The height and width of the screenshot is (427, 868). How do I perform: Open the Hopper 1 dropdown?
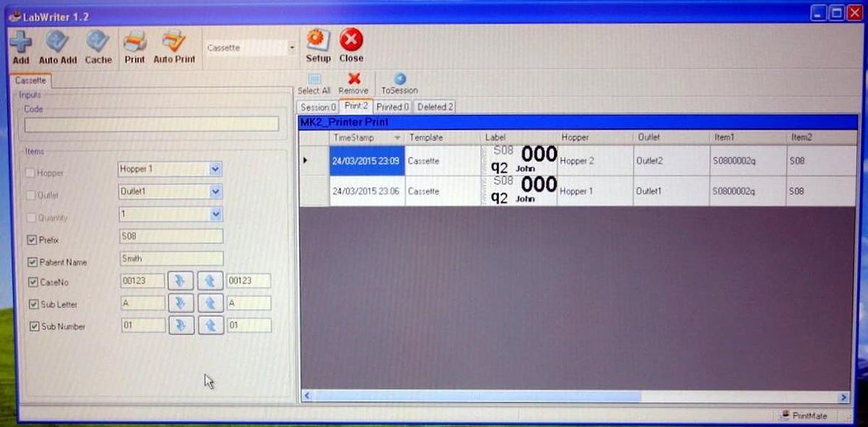pos(215,168)
